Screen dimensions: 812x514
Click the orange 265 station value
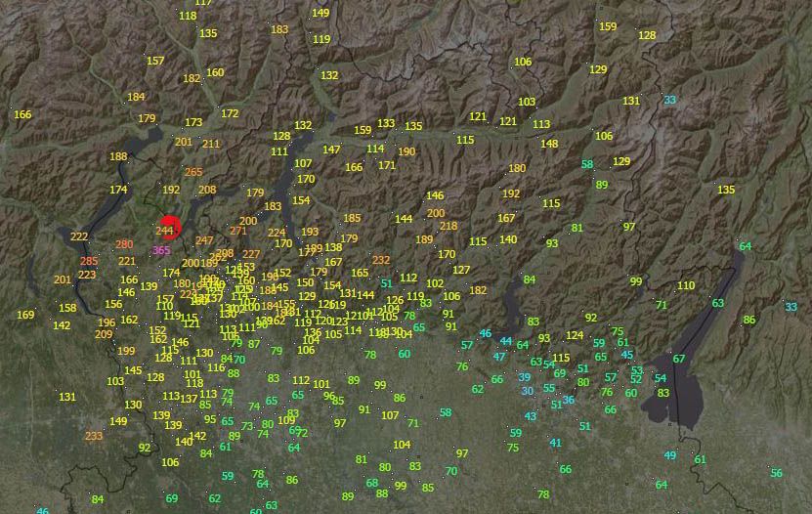193,172
